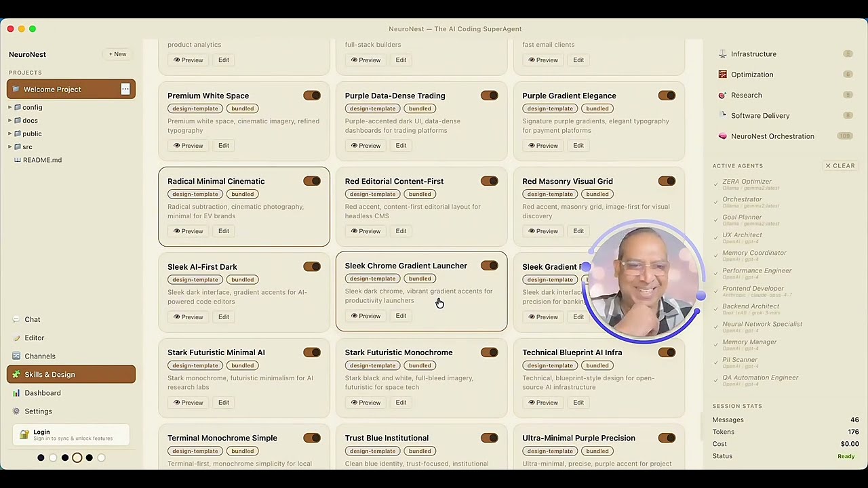Click the Goal Planner agent checkmark
868x488 pixels.
point(716,219)
